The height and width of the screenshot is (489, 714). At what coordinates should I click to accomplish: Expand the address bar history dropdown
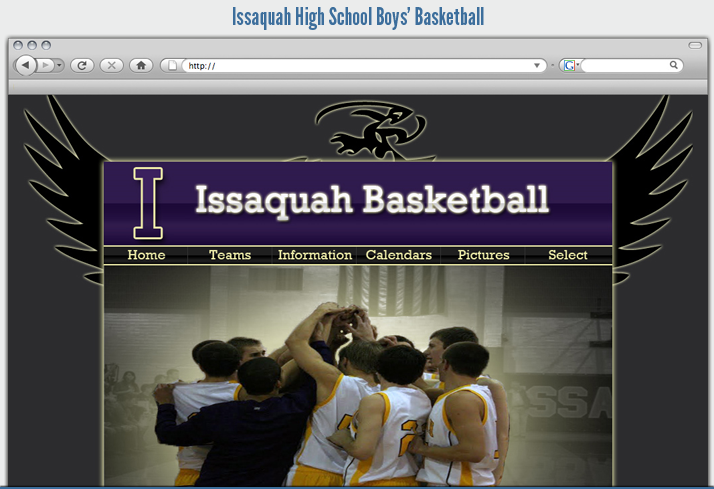537,66
